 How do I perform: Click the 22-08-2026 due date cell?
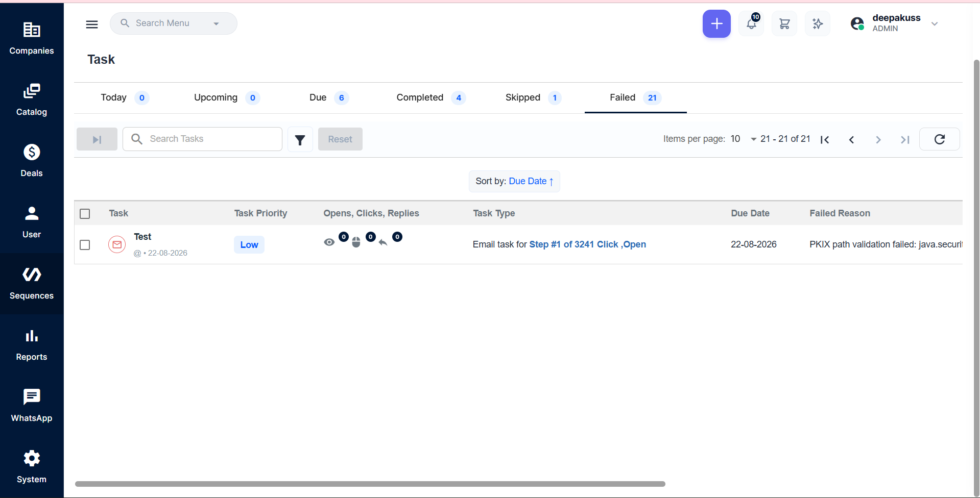pos(754,244)
